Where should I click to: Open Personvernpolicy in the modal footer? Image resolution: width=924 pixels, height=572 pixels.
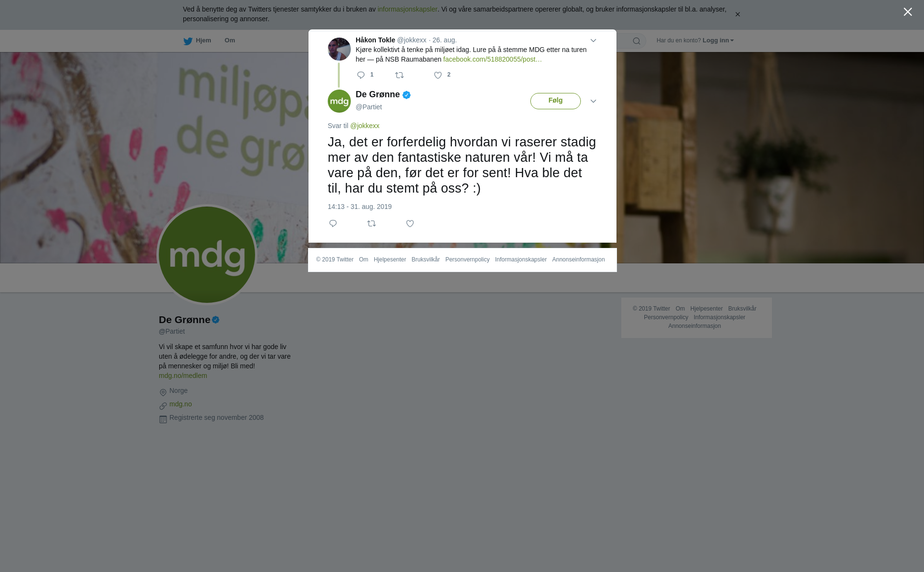[467, 260]
